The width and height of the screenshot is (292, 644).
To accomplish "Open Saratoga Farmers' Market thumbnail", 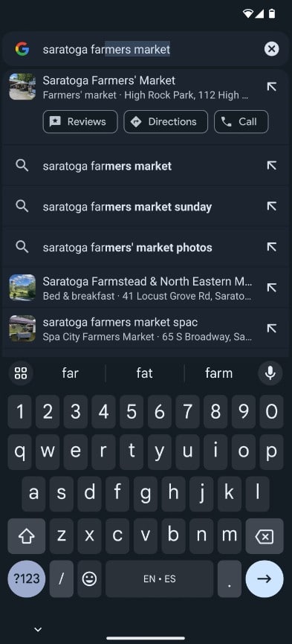I will click(22, 87).
